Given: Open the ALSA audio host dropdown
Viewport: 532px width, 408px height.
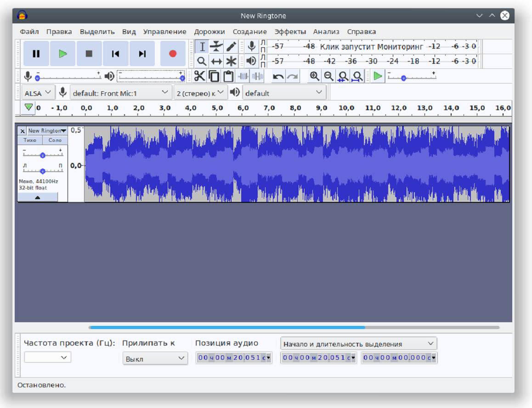Looking at the screenshot, I should pos(38,93).
